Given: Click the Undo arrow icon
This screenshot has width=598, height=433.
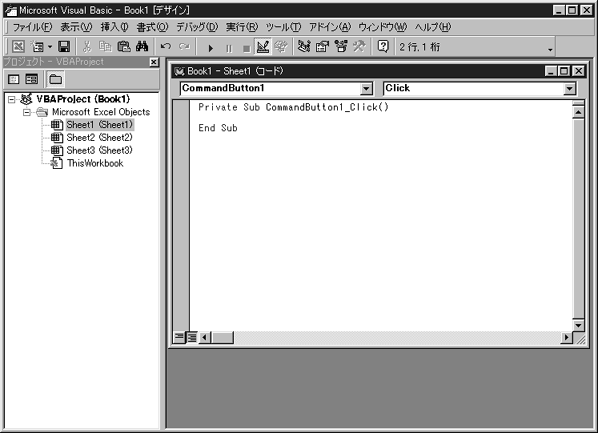Looking at the screenshot, I should (x=166, y=47).
